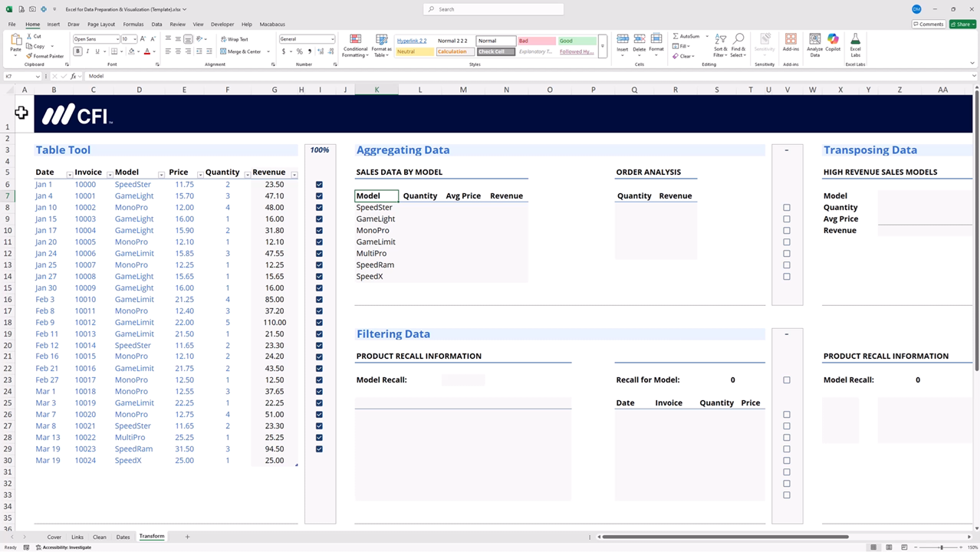Toggle Bold formatting

(x=77, y=51)
